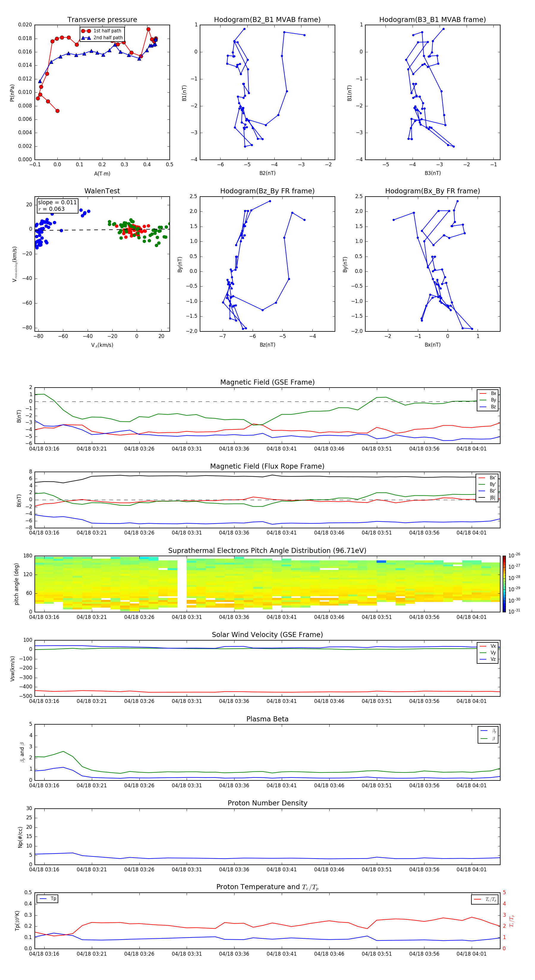Click the 'Bx(nT)' axis label

coord(432,345)
